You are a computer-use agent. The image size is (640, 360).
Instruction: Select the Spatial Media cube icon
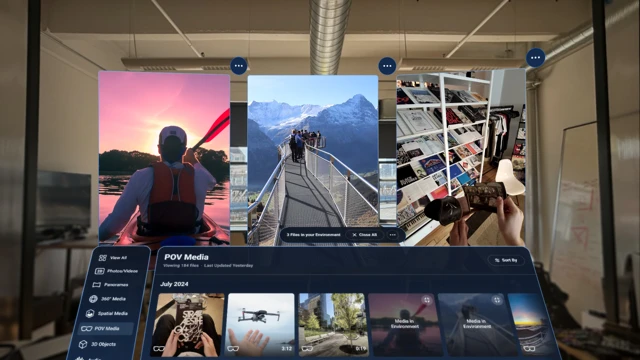coord(90,313)
